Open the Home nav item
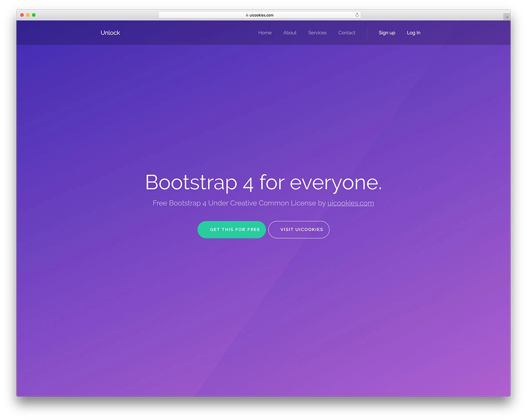The height and width of the screenshot is (420, 527). pos(265,33)
